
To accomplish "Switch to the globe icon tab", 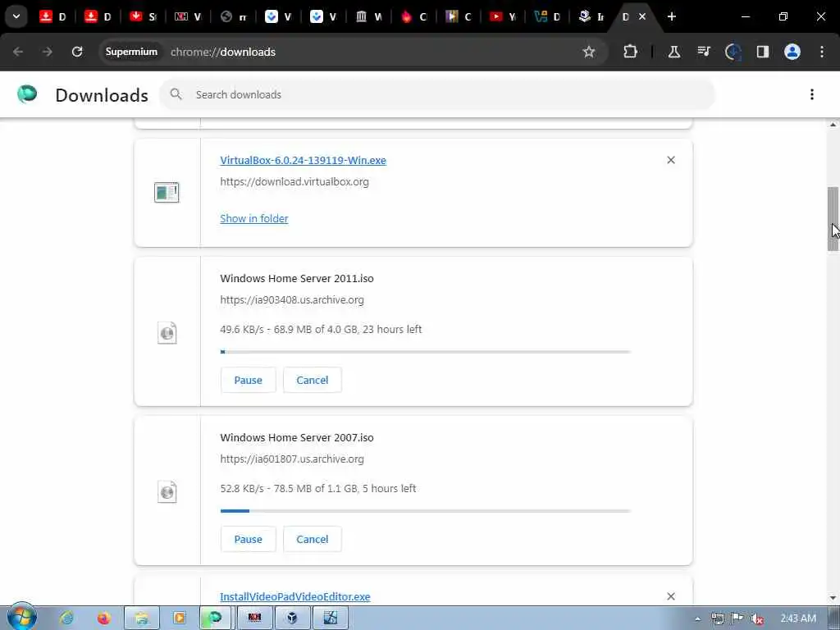I will tap(232, 16).
